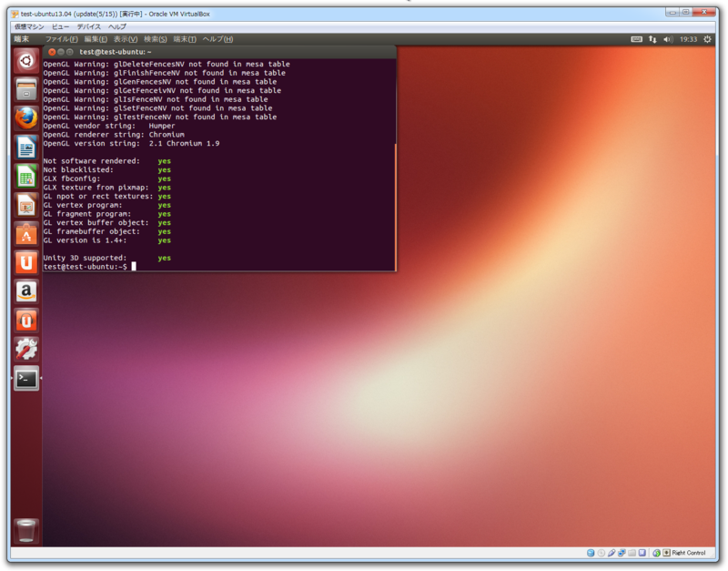Click VirtualBox video capture status icon
728x571 pixels.
[x=642, y=553]
